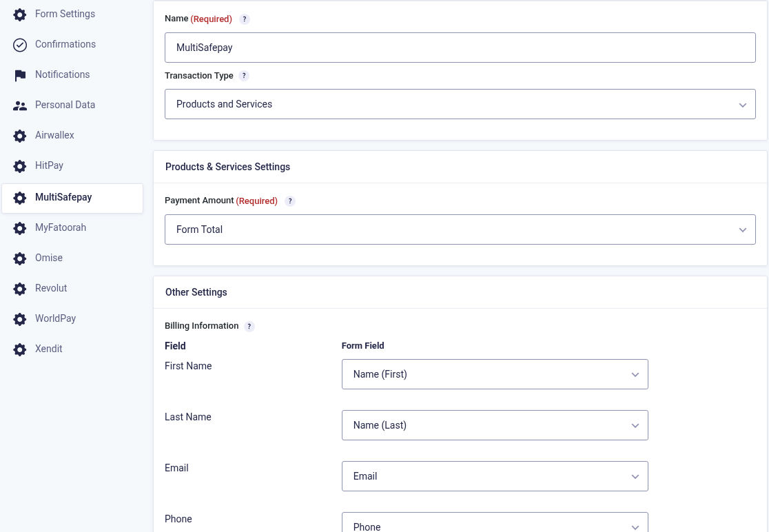Click the First Name field label
769x532 pixels.
click(x=188, y=367)
